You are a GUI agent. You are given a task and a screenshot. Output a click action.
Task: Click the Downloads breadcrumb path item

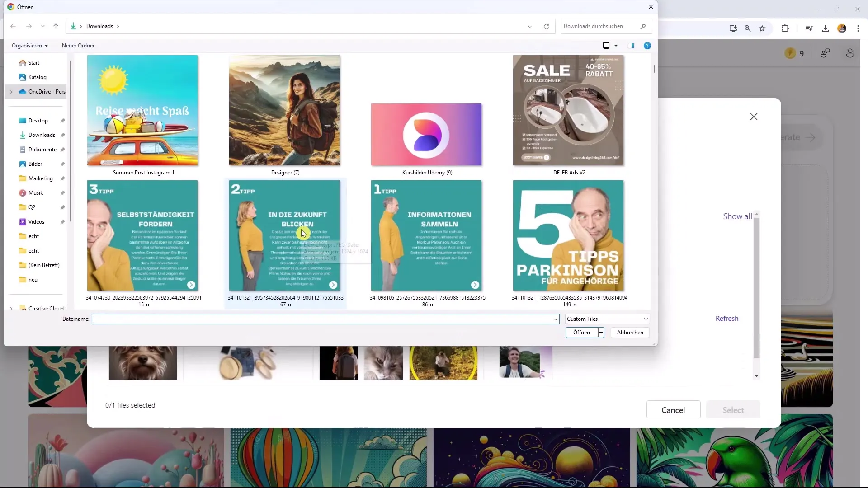[x=99, y=26]
